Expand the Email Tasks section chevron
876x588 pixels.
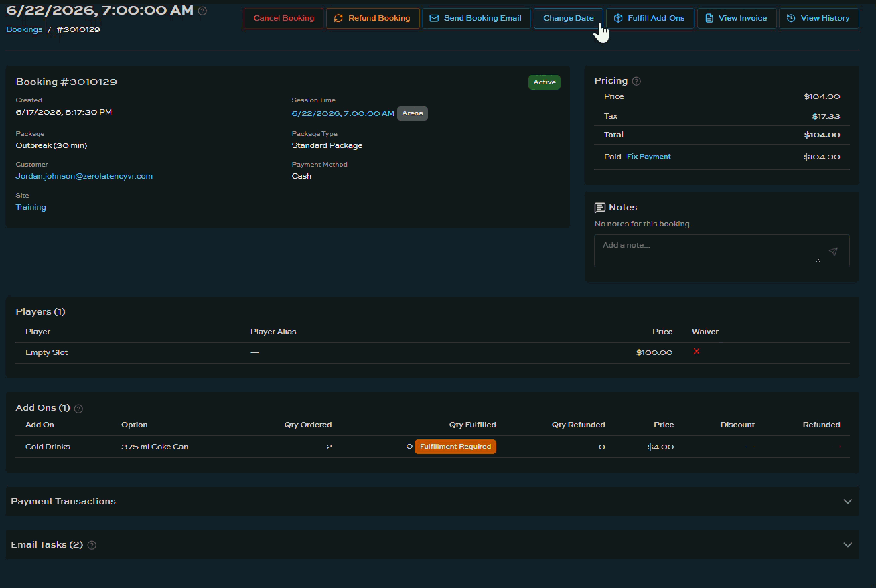[847, 545]
